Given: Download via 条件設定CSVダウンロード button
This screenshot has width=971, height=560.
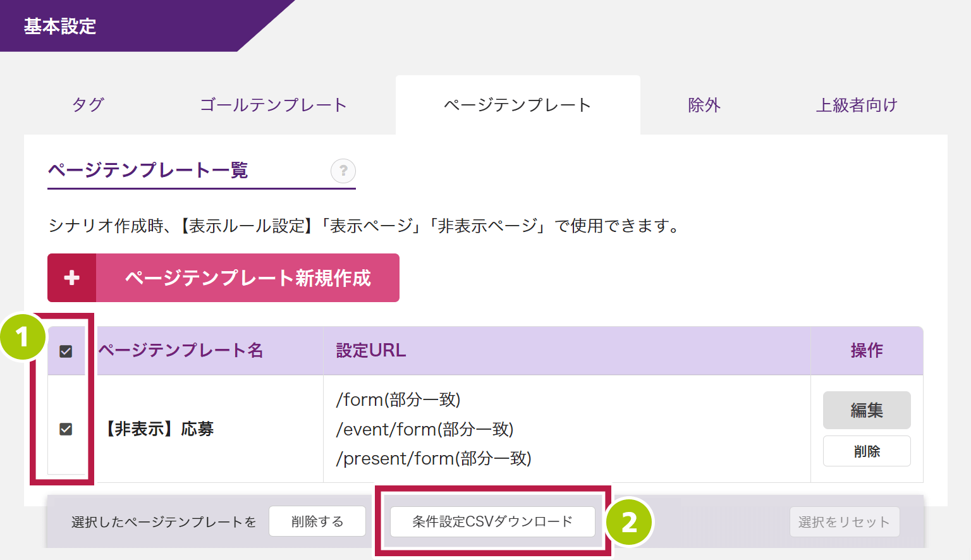Looking at the screenshot, I should click(x=492, y=521).
